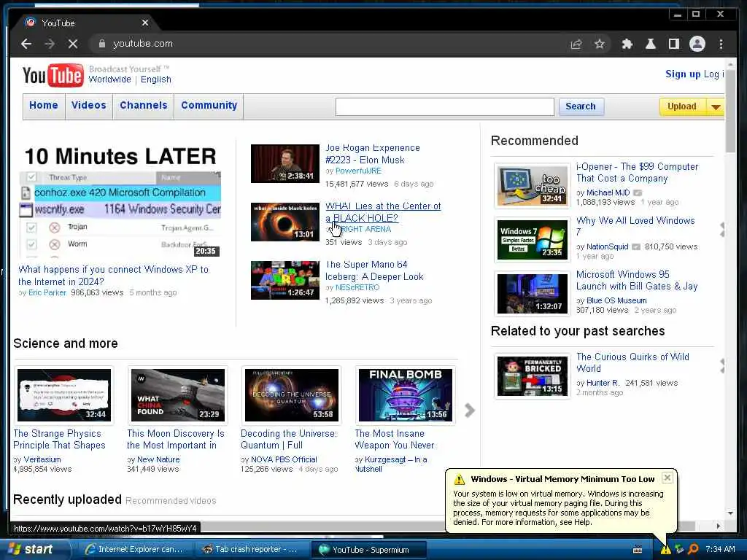Open 'Decoding the Universe: Quantum' thumbnail
The image size is (747, 560).
pos(292,394)
